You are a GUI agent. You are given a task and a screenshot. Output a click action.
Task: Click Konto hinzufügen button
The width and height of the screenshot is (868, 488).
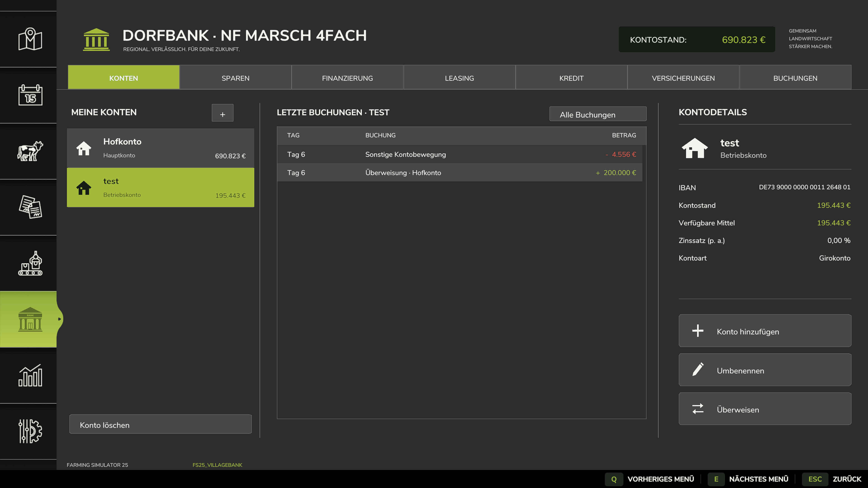[x=765, y=331]
